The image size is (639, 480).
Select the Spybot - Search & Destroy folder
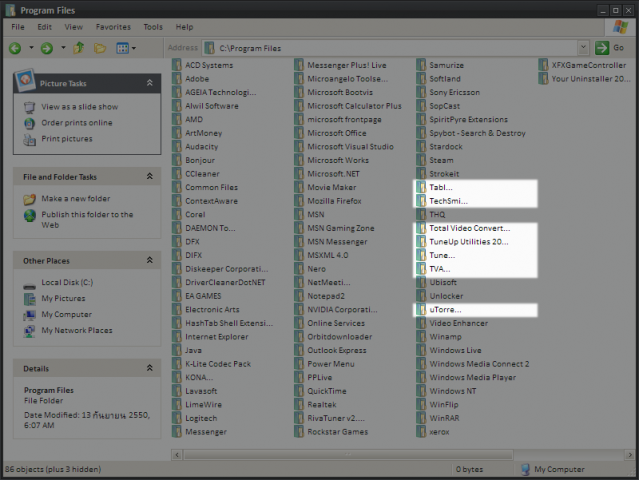coord(477,133)
